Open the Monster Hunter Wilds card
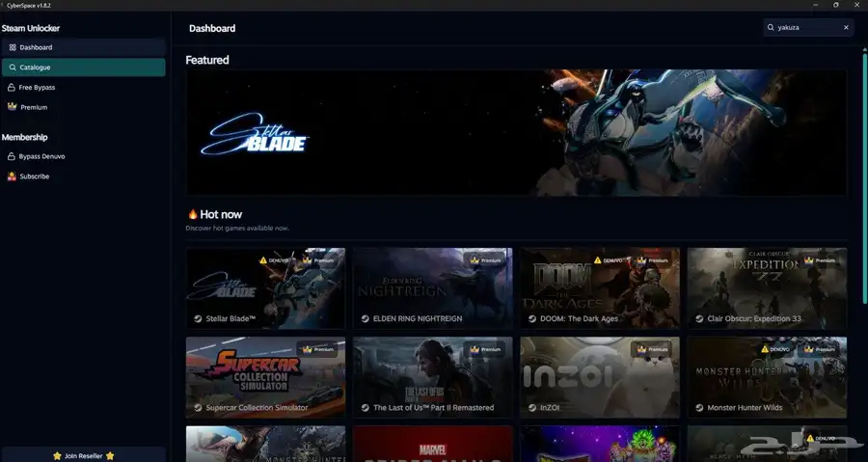 pos(768,377)
